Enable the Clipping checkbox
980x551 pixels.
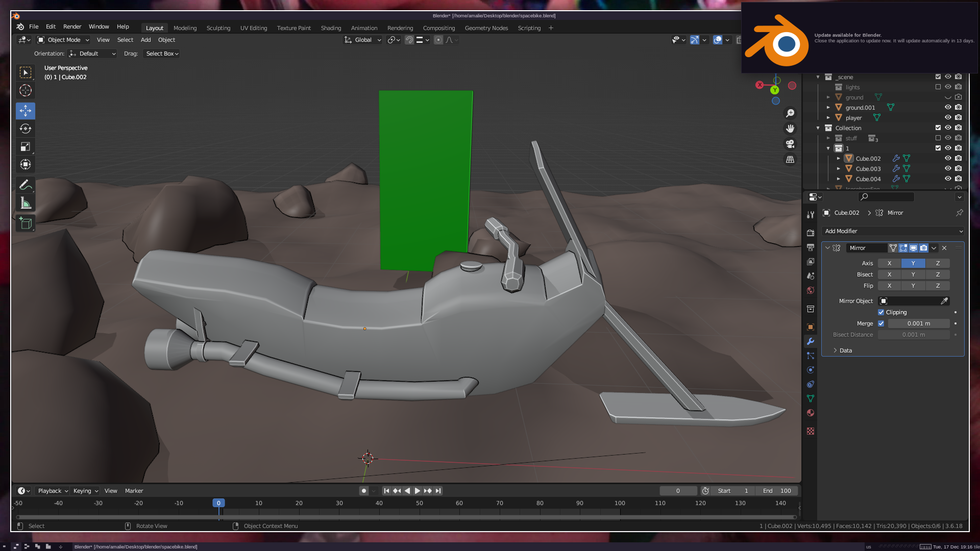pos(881,312)
